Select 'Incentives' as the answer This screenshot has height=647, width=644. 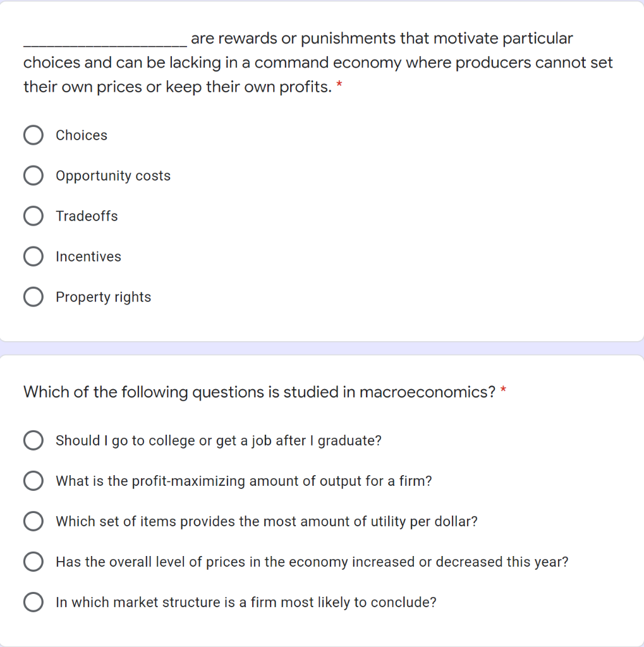[33, 257]
